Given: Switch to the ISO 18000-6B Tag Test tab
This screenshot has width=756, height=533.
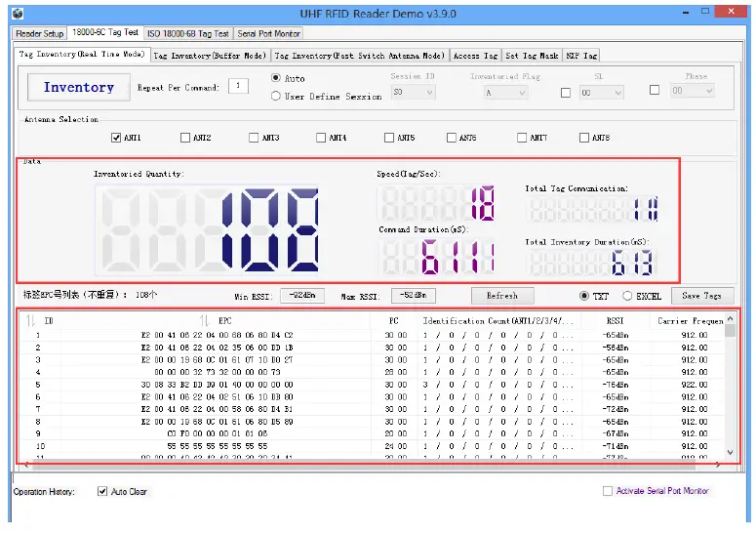Looking at the screenshot, I should click(x=188, y=34).
